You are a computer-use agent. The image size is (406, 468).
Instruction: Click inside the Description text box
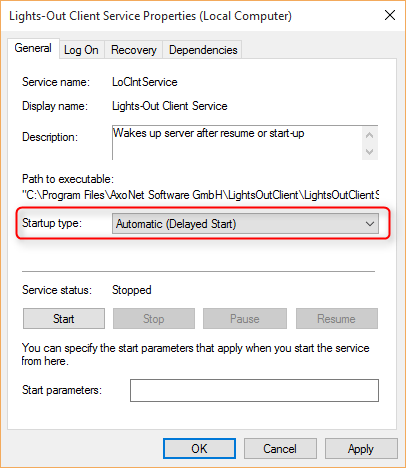[237, 143]
